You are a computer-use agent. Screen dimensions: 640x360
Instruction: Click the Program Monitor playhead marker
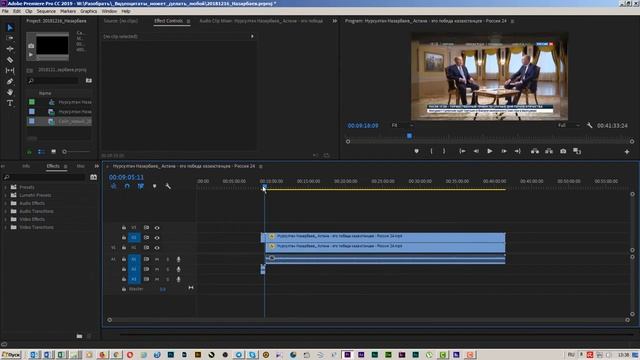click(409, 136)
